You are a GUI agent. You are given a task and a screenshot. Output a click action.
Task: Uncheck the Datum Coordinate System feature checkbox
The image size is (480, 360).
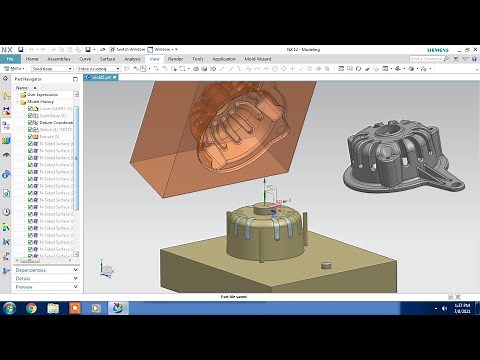(30, 123)
